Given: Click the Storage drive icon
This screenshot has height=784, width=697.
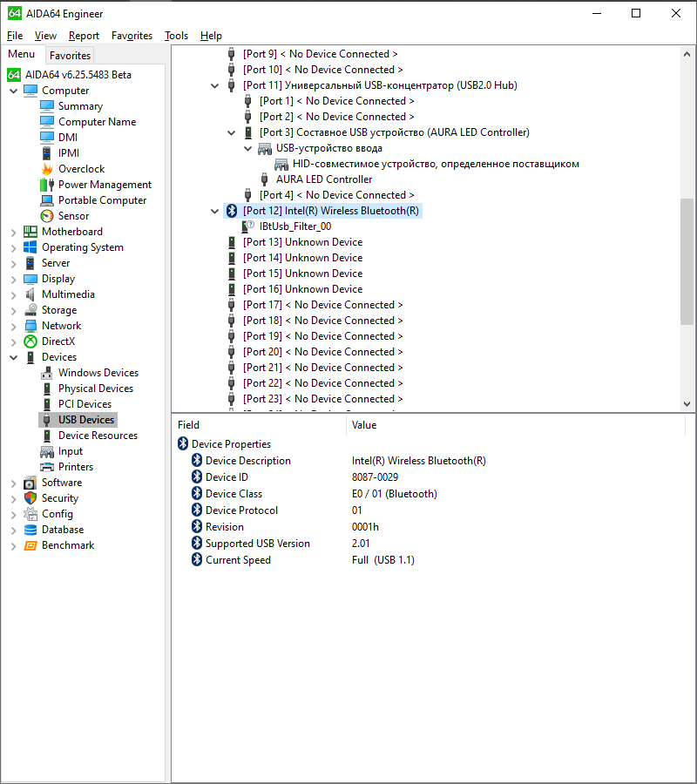Looking at the screenshot, I should (30, 310).
